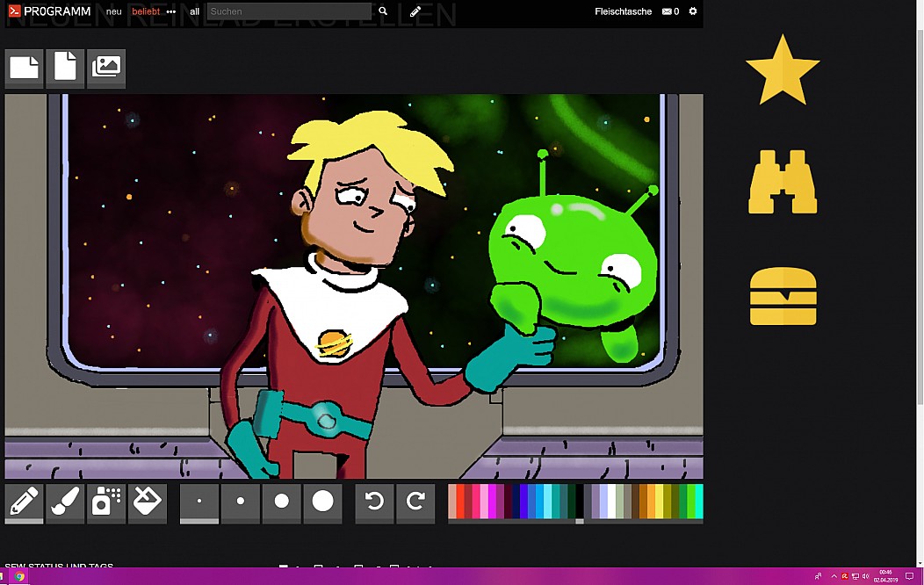
Task: Open the pencil editor icon in header
Action: point(415,11)
